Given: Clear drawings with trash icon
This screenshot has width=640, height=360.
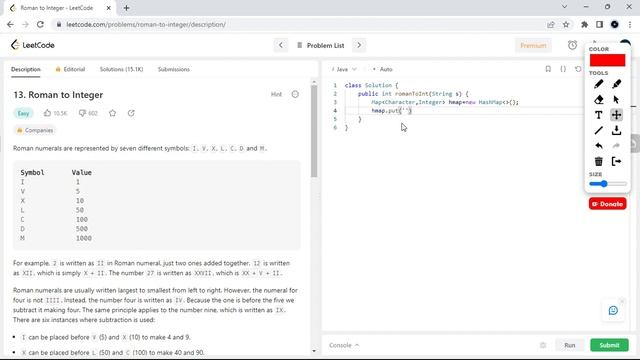Looking at the screenshot, I should tap(598, 161).
